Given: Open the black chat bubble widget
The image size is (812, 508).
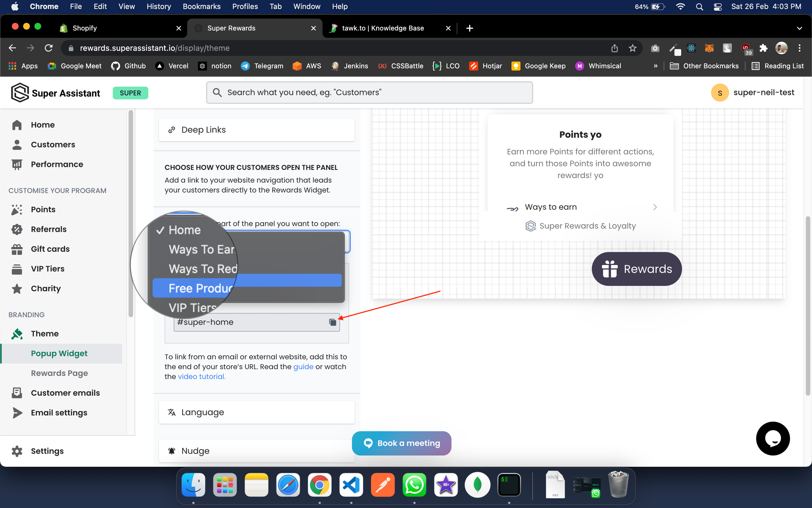Looking at the screenshot, I should pyautogui.click(x=773, y=439).
